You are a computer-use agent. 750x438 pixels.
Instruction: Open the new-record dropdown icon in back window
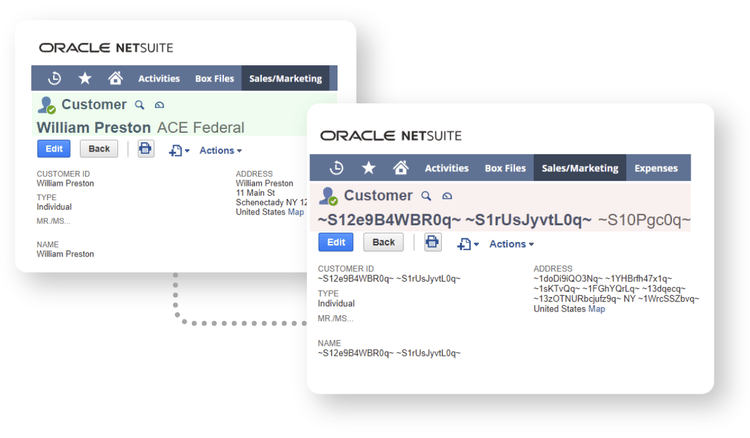coord(179,151)
